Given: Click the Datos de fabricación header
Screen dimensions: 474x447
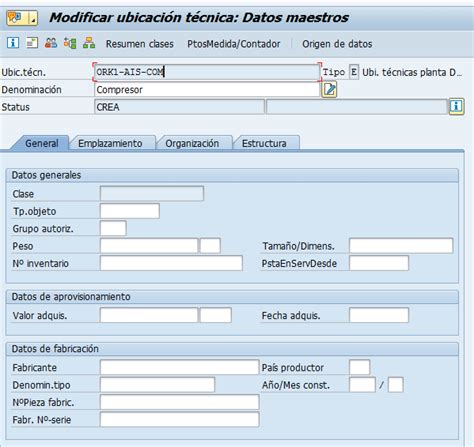Looking at the screenshot, I should pyautogui.click(x=232, y=349).
